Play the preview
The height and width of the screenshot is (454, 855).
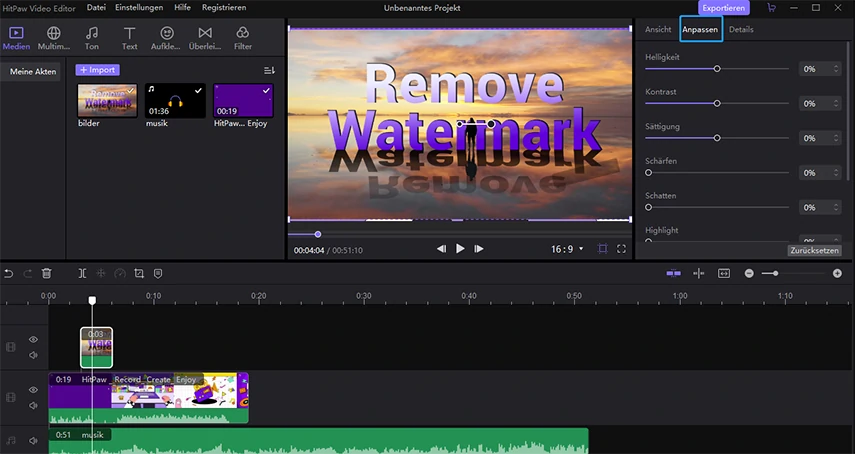460,249
